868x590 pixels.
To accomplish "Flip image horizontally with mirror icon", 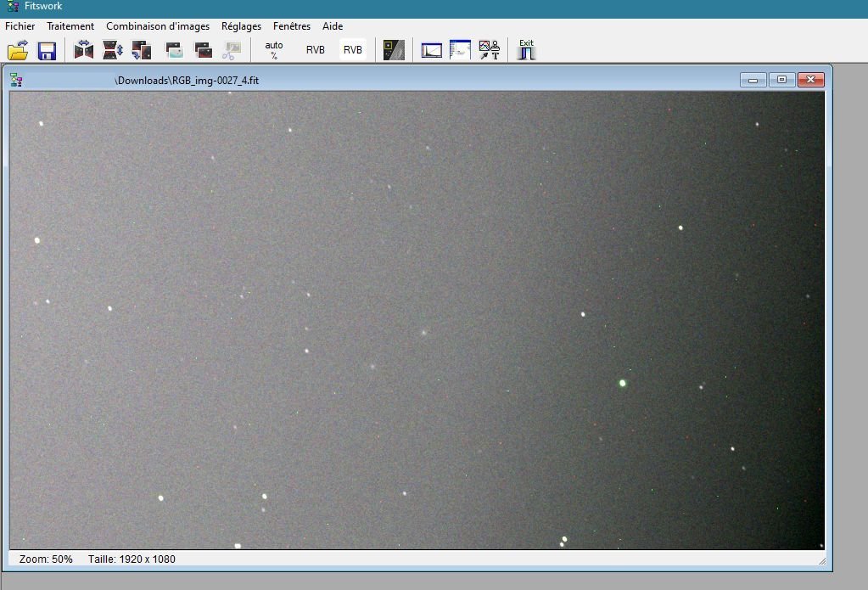I will 84,50.
